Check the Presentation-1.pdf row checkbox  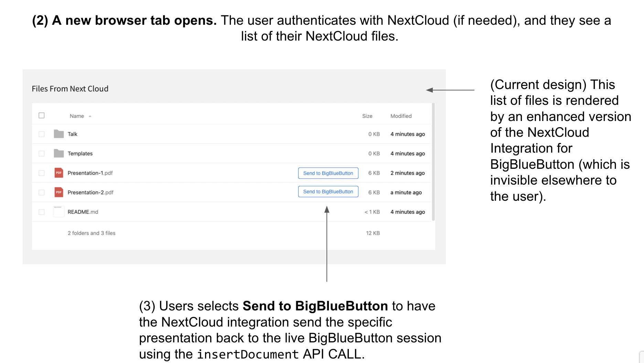pyautogui.click(x=41, y=173)
